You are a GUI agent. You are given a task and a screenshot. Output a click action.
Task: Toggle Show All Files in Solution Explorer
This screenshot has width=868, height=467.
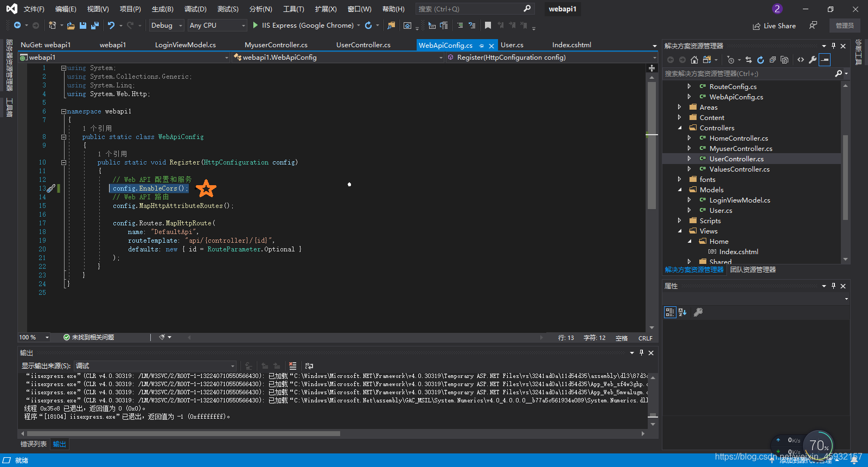(x=784, y=60)
